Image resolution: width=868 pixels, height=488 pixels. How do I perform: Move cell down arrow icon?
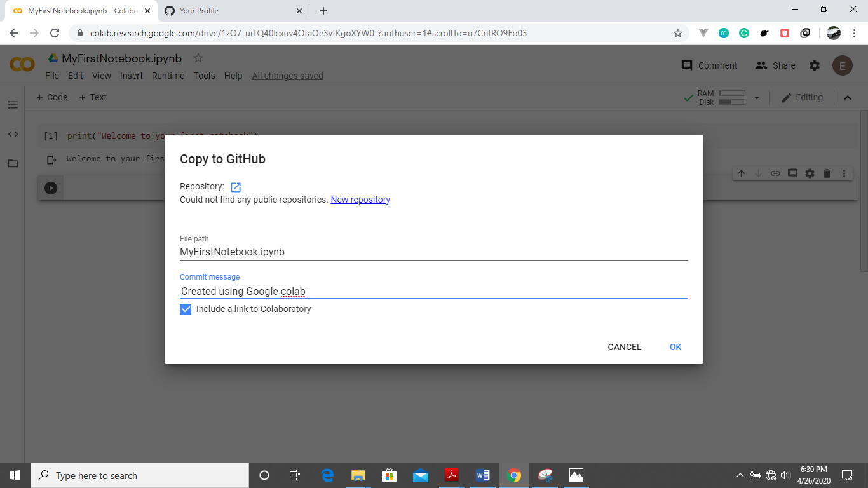pyautogui.click(x=758, y=173)
